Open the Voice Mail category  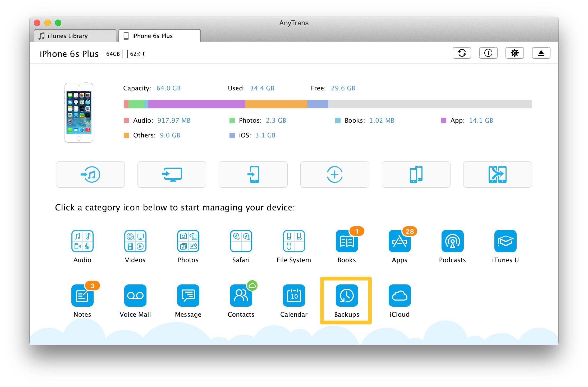(x=135, y=296)
